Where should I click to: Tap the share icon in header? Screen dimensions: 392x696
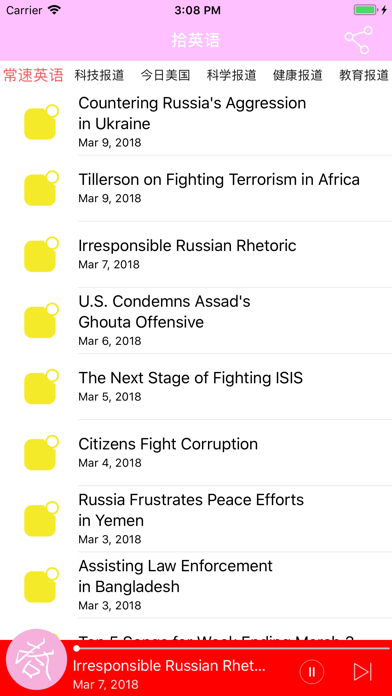pos(359,40)
